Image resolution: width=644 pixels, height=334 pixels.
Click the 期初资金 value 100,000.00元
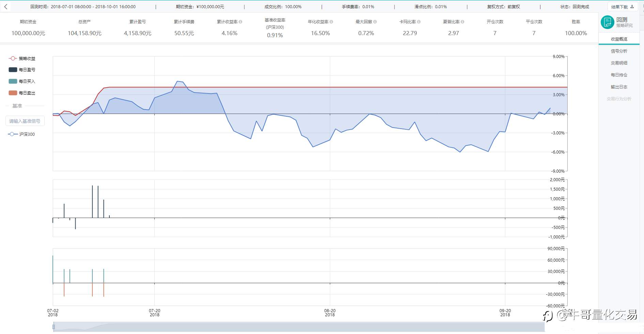click(28, 33)
